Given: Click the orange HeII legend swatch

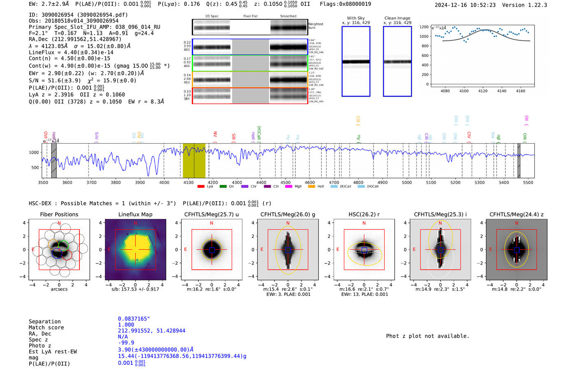Looking at the screenshot, I should pos(311,186).
